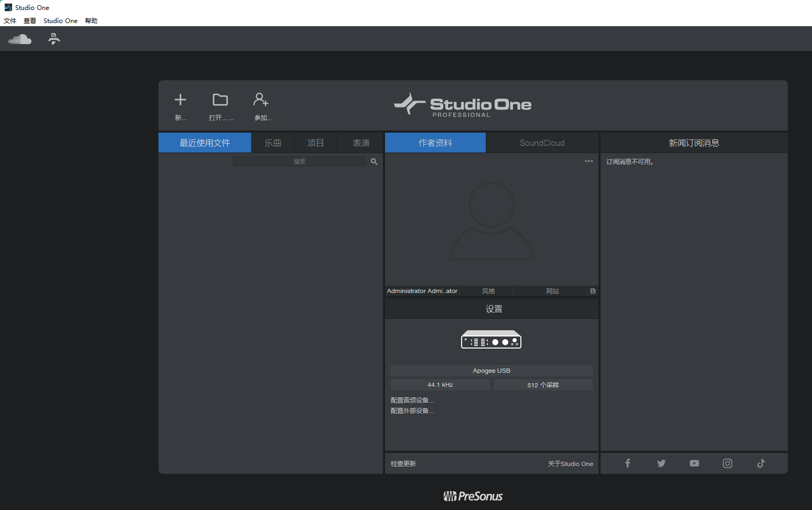Viewport: 812px width, 510px height.
Task: Click 关于Studio One link
Action: [571, 464]
